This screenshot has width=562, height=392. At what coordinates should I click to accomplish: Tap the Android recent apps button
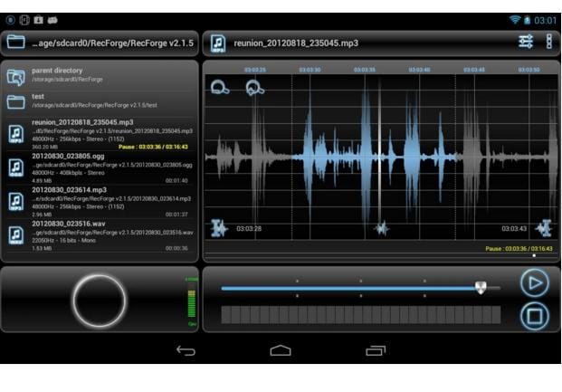376,350
